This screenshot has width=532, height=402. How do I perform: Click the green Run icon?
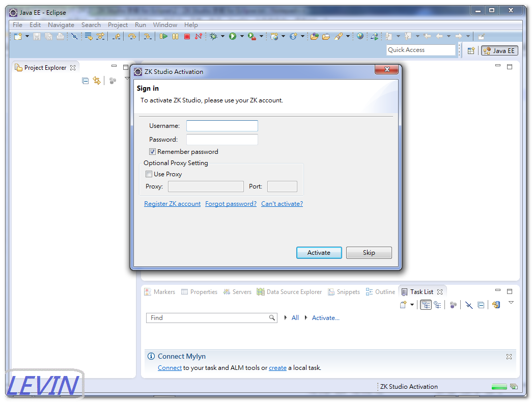click(x=233, y=36)
